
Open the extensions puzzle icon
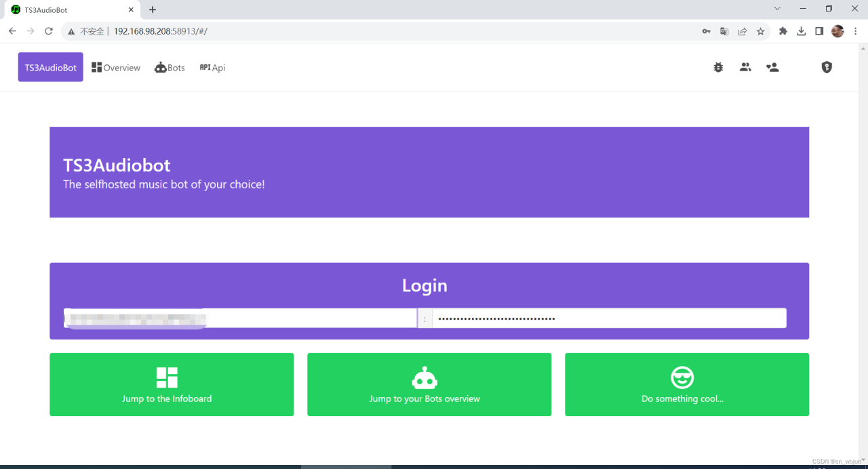tap(783, 31)
